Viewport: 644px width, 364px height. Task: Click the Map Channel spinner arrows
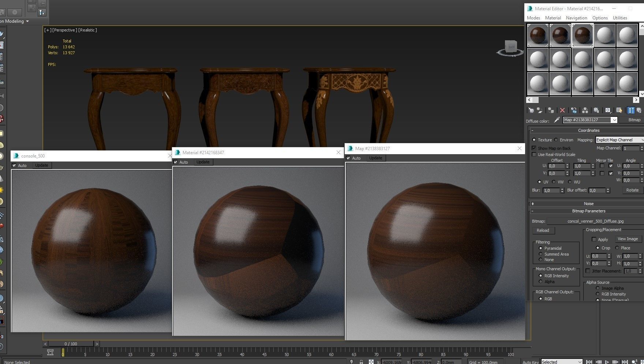pos(641,148)
